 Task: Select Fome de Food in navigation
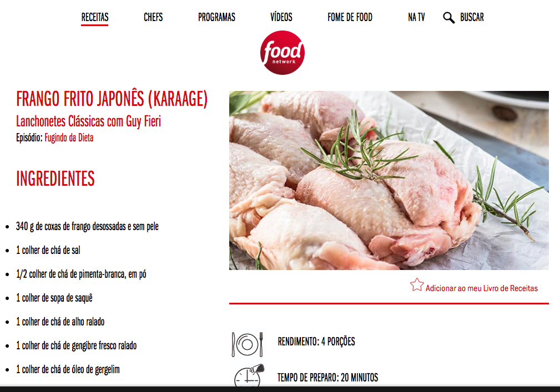(x=350, y=17)
